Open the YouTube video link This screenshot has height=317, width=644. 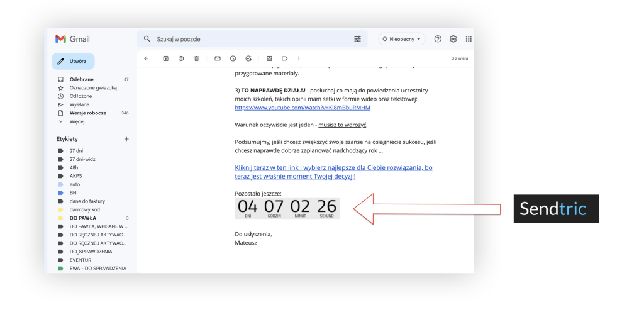(302, 108)
